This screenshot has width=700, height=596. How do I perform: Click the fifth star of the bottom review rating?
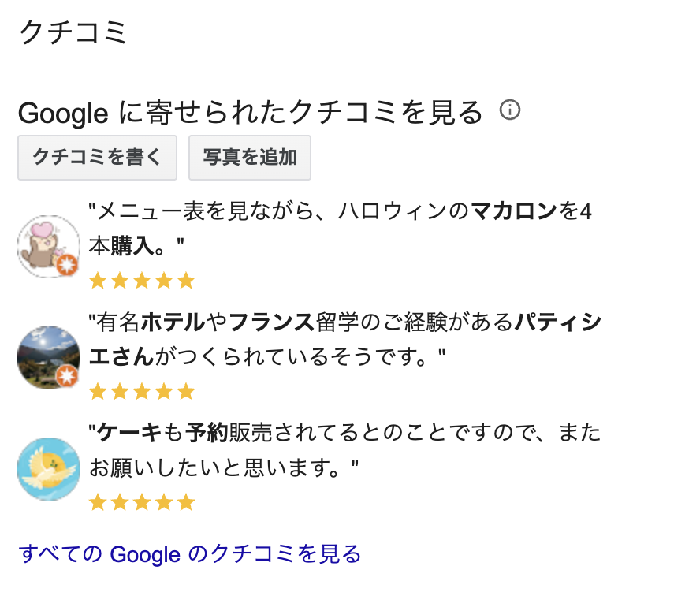coord(184,501)
